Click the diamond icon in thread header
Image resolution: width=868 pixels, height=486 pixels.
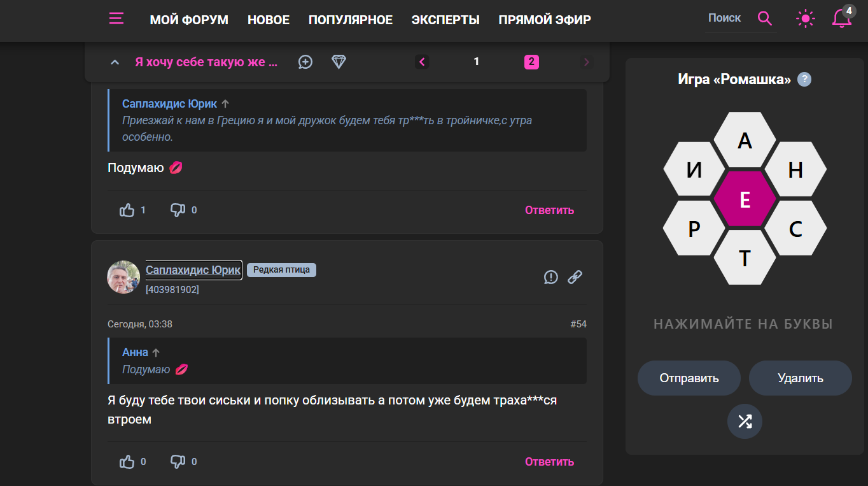tap(339, 62)
